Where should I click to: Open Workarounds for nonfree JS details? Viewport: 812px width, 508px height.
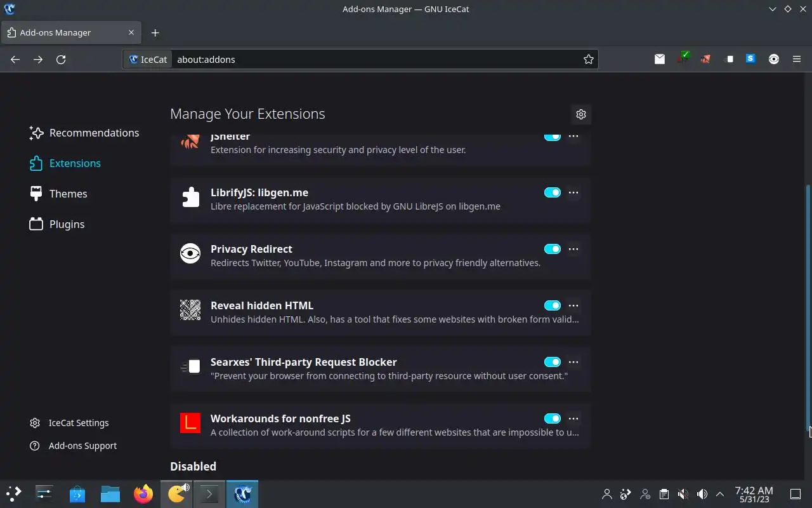coord(381,425)
